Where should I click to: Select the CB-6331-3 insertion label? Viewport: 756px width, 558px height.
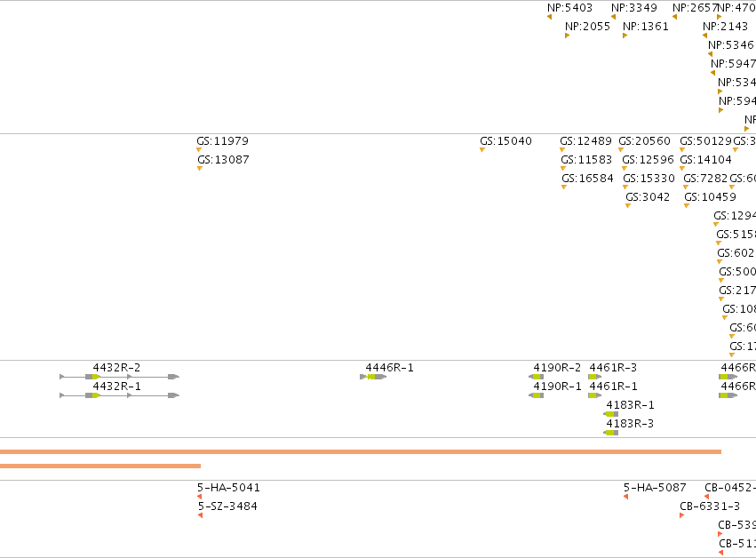[x=710, y=506]
